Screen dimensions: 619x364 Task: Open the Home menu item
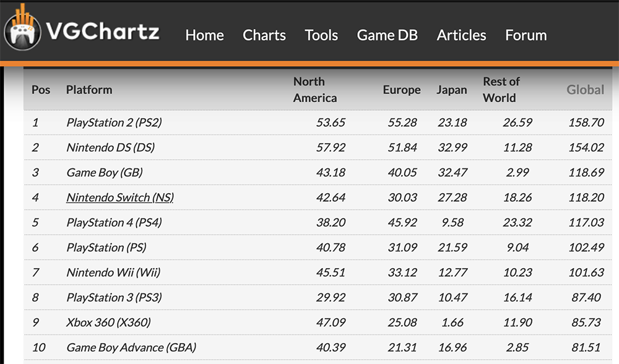(204, 35)
